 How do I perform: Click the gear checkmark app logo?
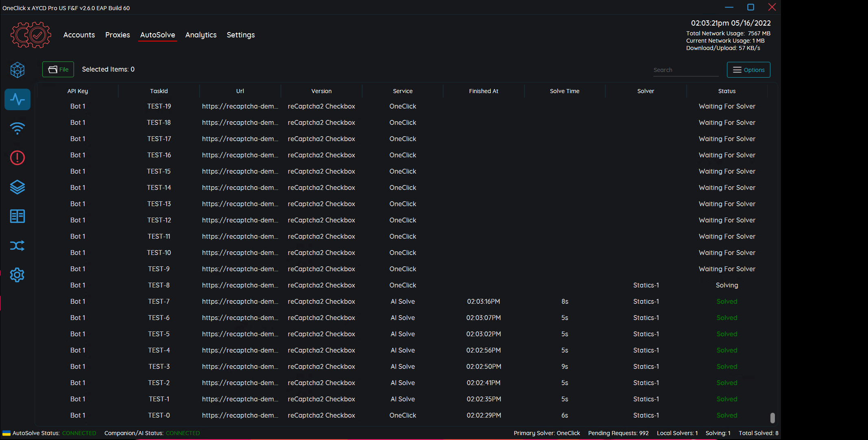(x=31, y=35)
